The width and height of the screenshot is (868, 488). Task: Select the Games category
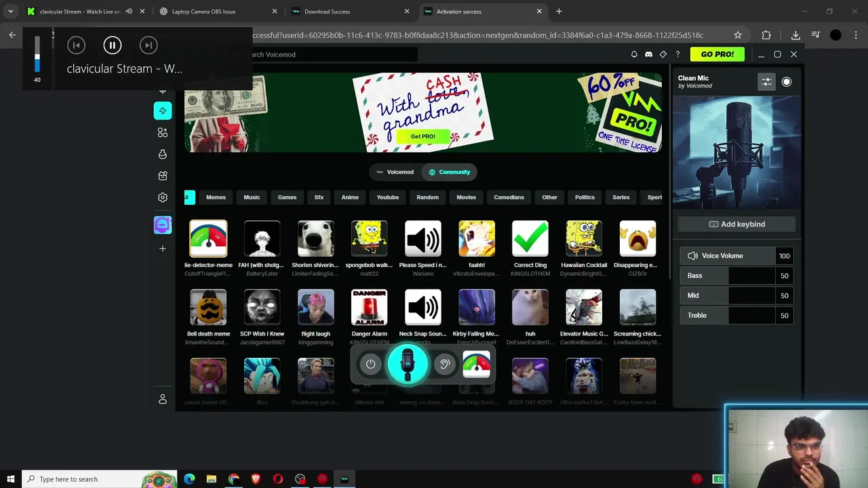tap(287, 197)
